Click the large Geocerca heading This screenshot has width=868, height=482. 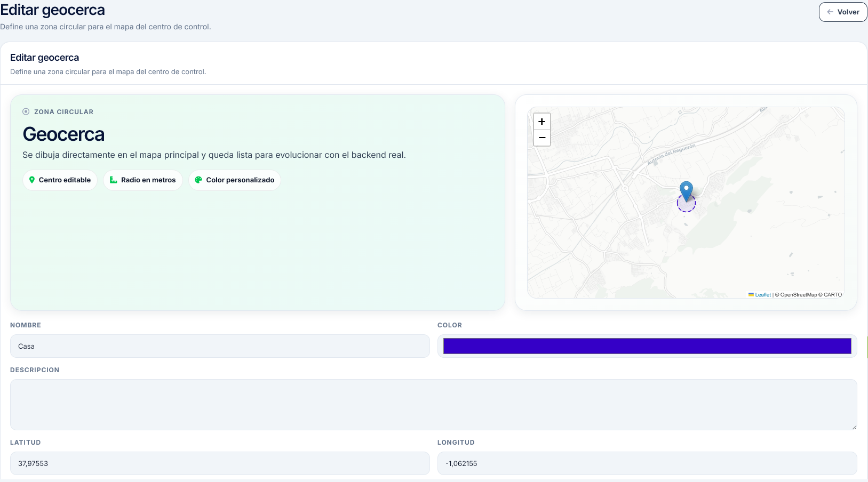(63, 134)
